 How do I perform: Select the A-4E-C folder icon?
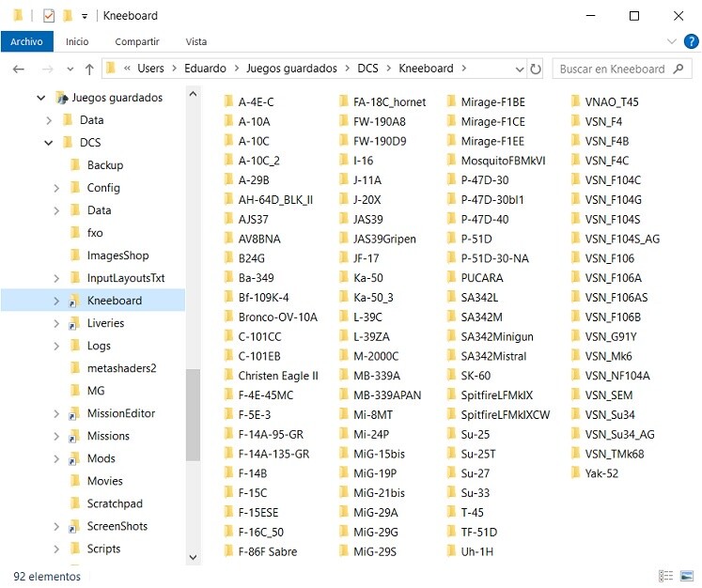point(228,101)
